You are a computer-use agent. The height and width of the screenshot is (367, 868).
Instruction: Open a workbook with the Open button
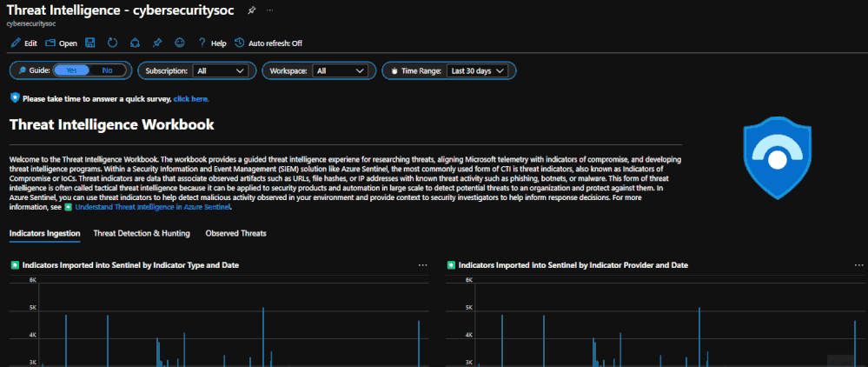point(61,43)
